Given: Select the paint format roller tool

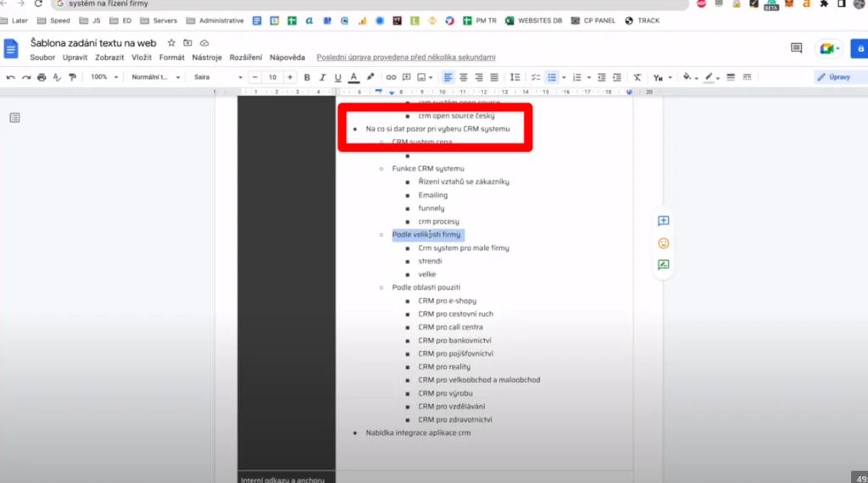Looking at the screenshot, I should [72, 77].
